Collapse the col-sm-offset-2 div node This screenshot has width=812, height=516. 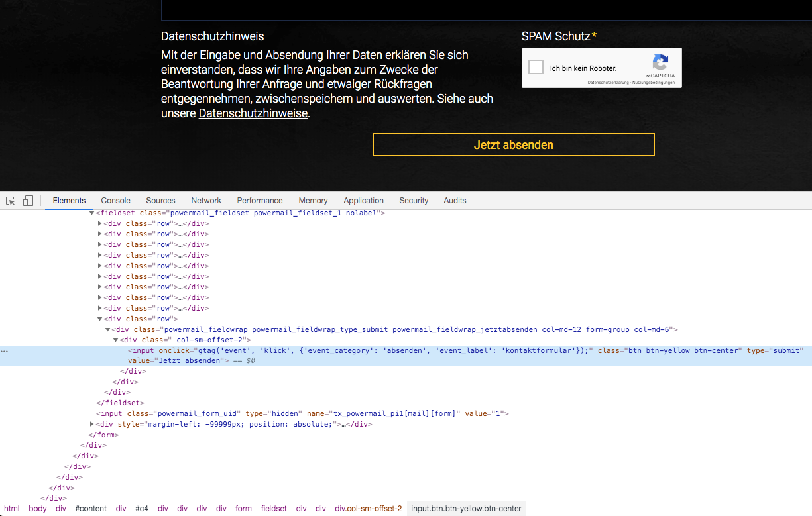click(x=116, y=340)
